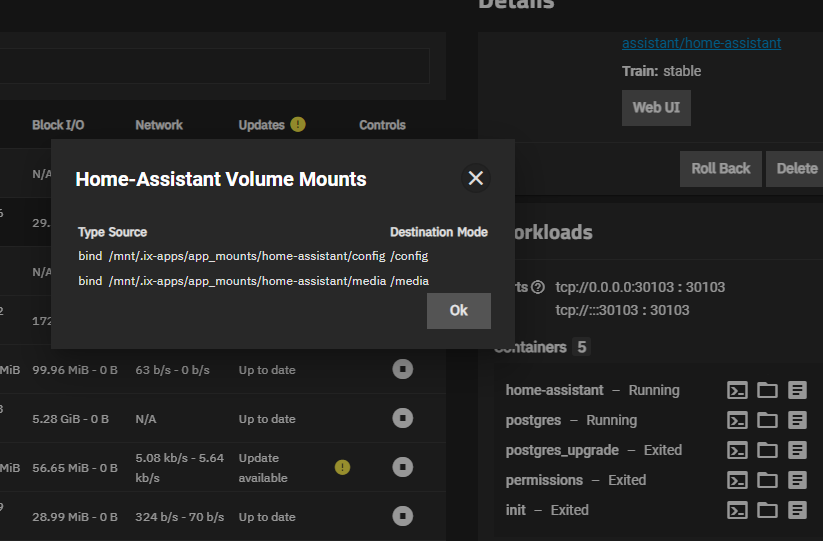The height and width of the screenshot is (541, 823).
Task: Select the /media destination text
Action: click(409, 281)
